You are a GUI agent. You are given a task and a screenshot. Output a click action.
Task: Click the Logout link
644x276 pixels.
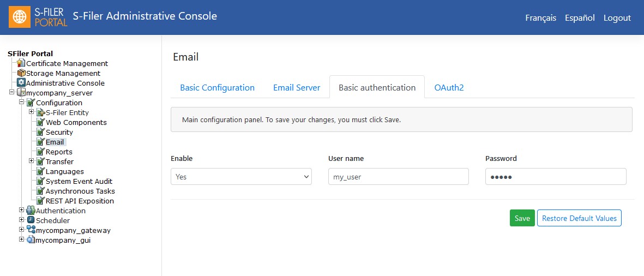tap(617, 18)
